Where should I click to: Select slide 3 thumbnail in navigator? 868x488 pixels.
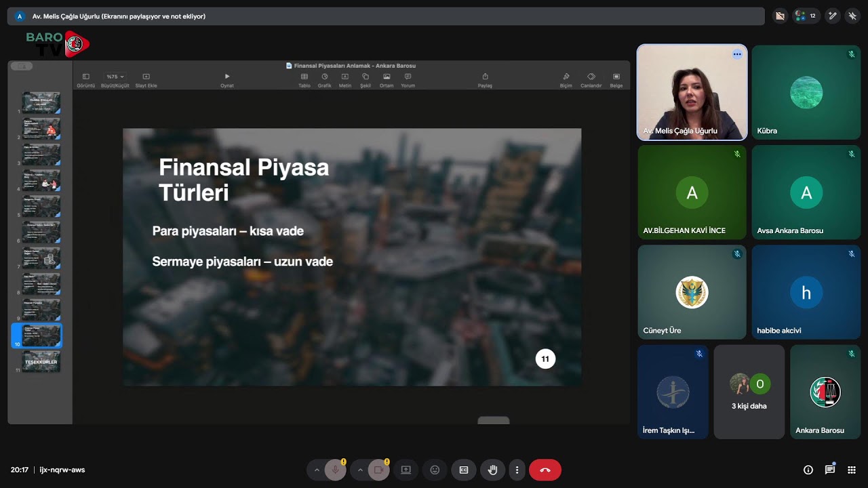(41, 155)
